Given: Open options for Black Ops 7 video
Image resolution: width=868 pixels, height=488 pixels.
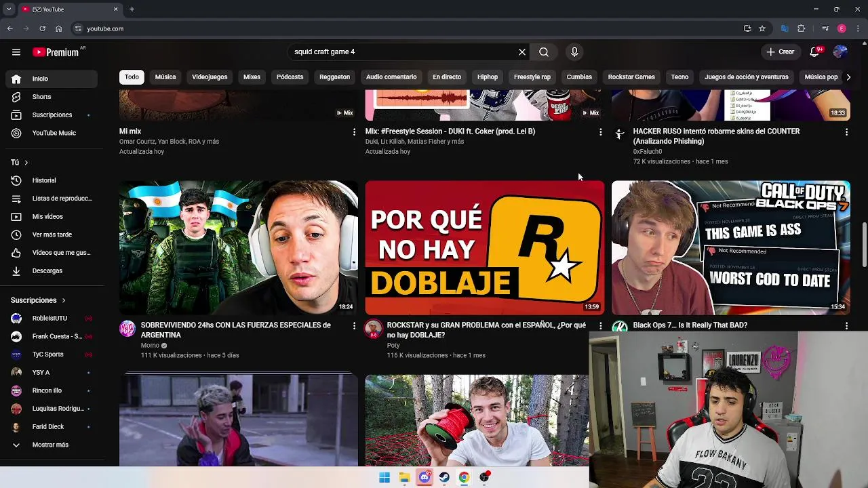Looking at the screenshot, I should tap(846, 325).
